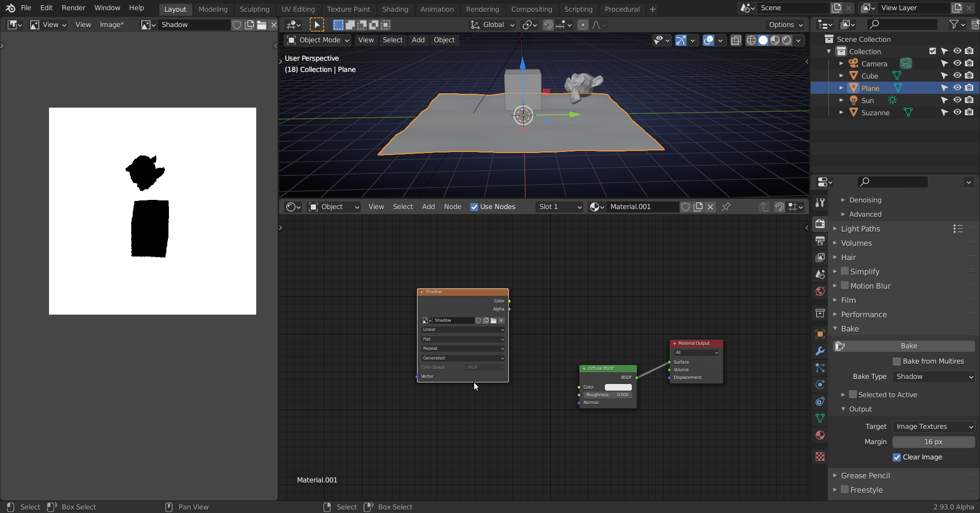Enable snapping magnet in the viewport header
This screenshot has width=980, height=513.
click(548, 25)
